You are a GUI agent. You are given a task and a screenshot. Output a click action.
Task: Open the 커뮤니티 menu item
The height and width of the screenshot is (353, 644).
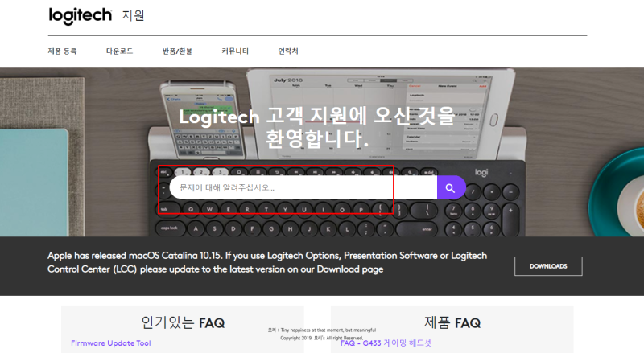click(235, 51)
